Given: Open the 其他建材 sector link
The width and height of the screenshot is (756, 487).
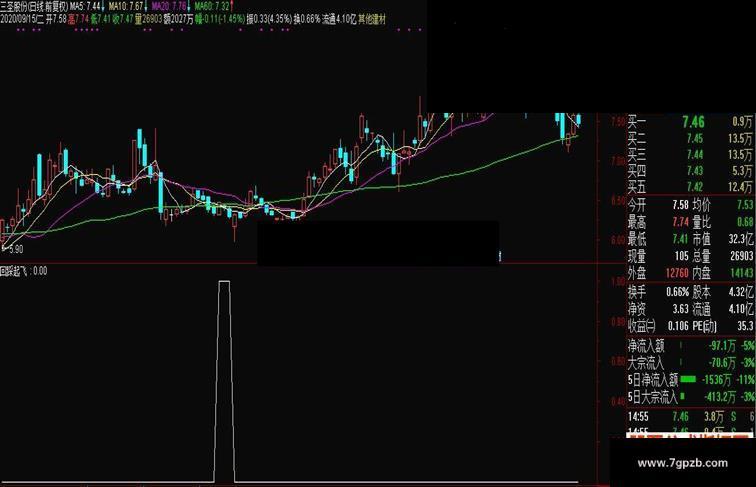Looking at the screenshot, I should (x=372, y=19).
